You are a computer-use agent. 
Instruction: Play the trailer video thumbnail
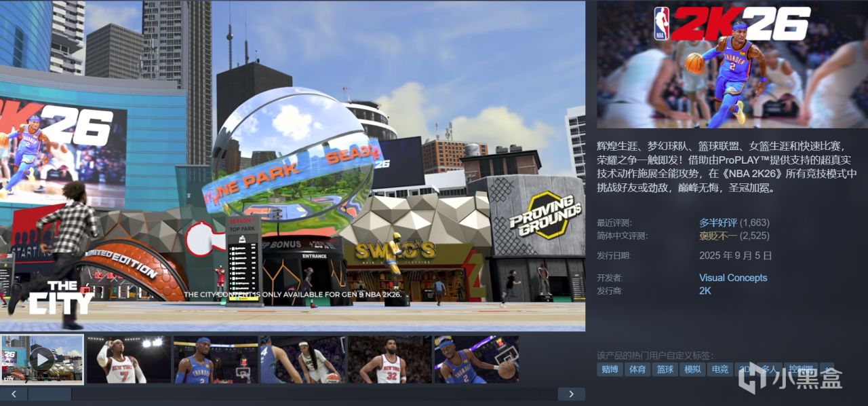pyautogui.click(x=42, y=359)
